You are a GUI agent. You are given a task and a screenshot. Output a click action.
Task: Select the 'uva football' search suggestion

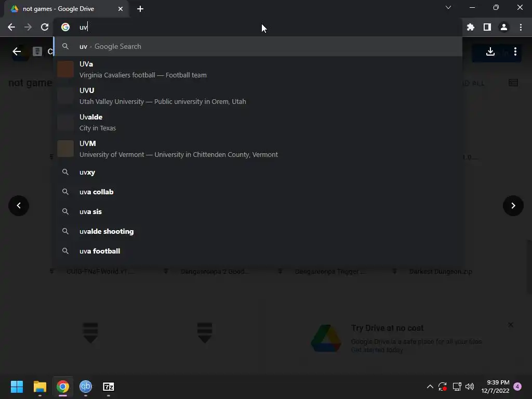tap(258, 251)
